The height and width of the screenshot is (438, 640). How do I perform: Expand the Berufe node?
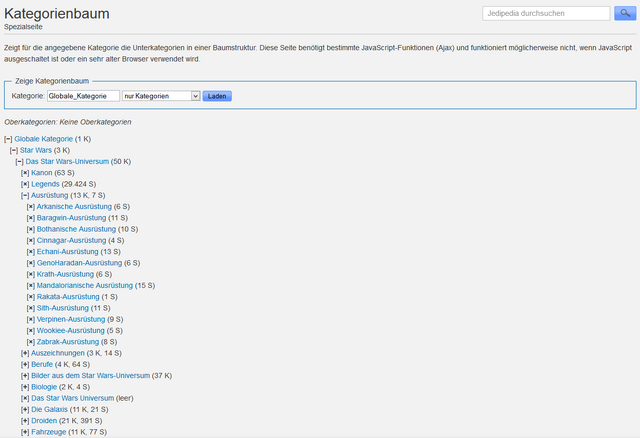point(25,365)
